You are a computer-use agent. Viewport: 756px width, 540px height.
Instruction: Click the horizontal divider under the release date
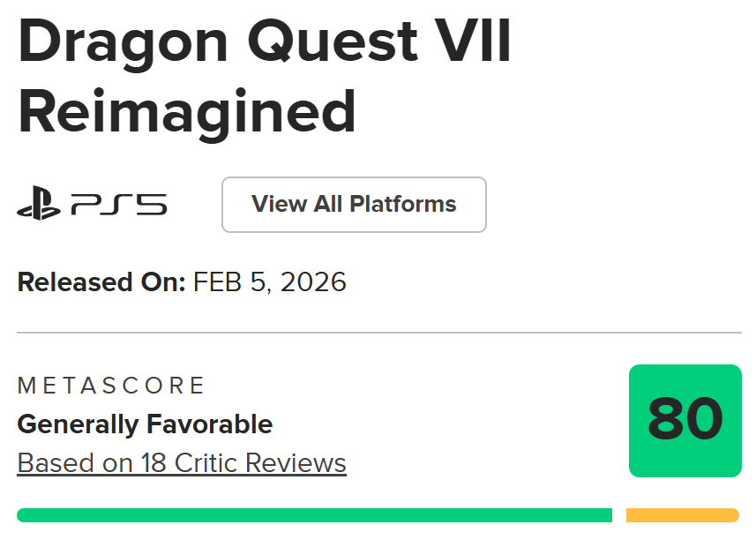coord(378,334)
